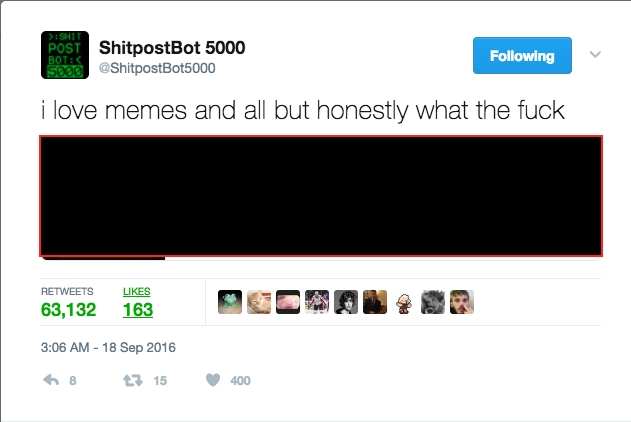
Task: Click the heart like icon
Action: point(213,380)
